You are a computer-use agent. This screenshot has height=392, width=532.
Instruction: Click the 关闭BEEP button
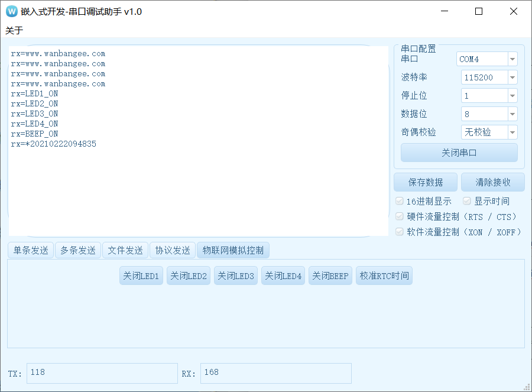330,276
